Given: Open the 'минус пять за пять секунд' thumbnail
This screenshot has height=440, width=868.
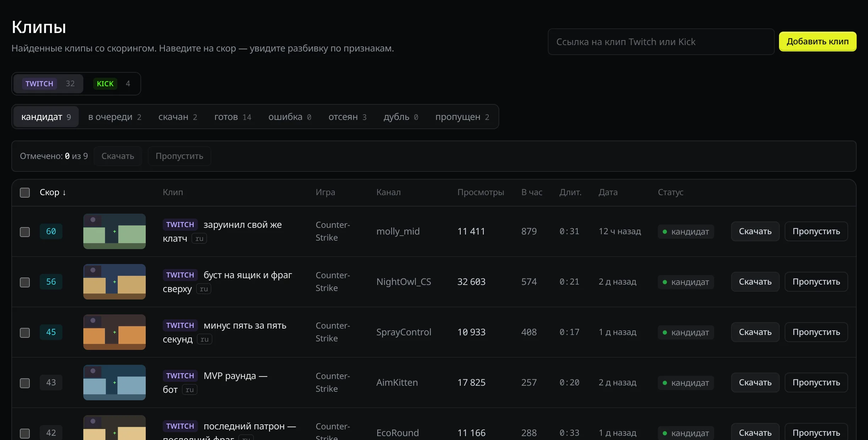Looking at the screenshot, I should 115,332.
